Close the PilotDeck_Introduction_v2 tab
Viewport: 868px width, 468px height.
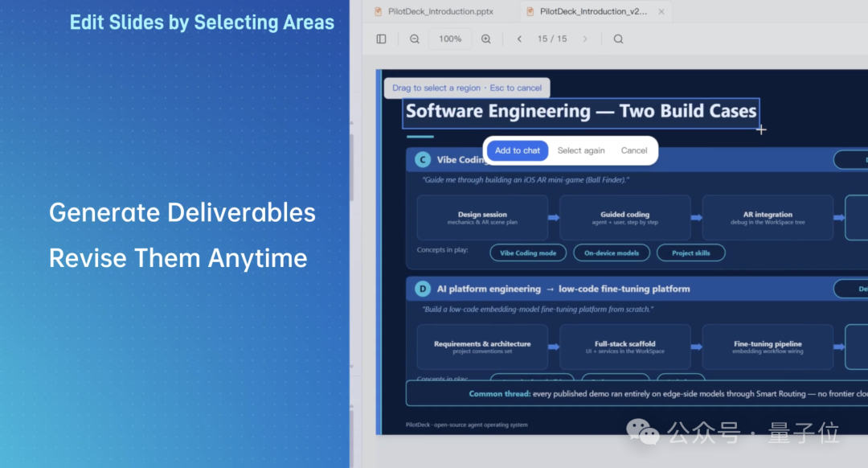click(661, 11)
